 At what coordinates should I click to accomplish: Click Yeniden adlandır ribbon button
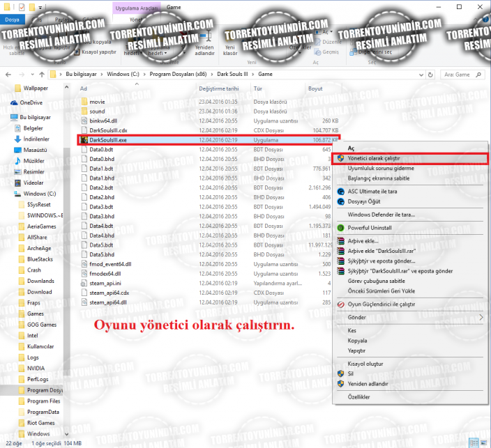point(204,43)
